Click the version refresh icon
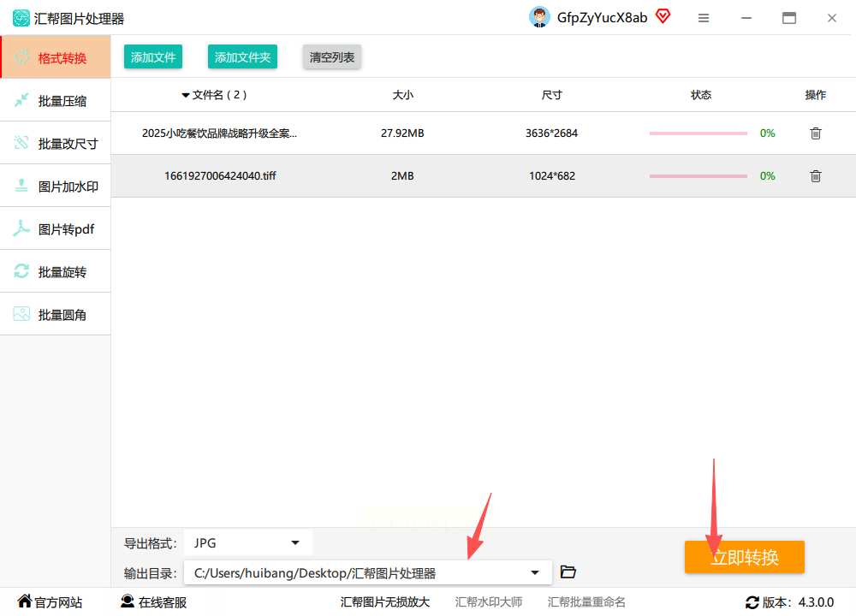856x616 pixels. click(x=752, y=602)
